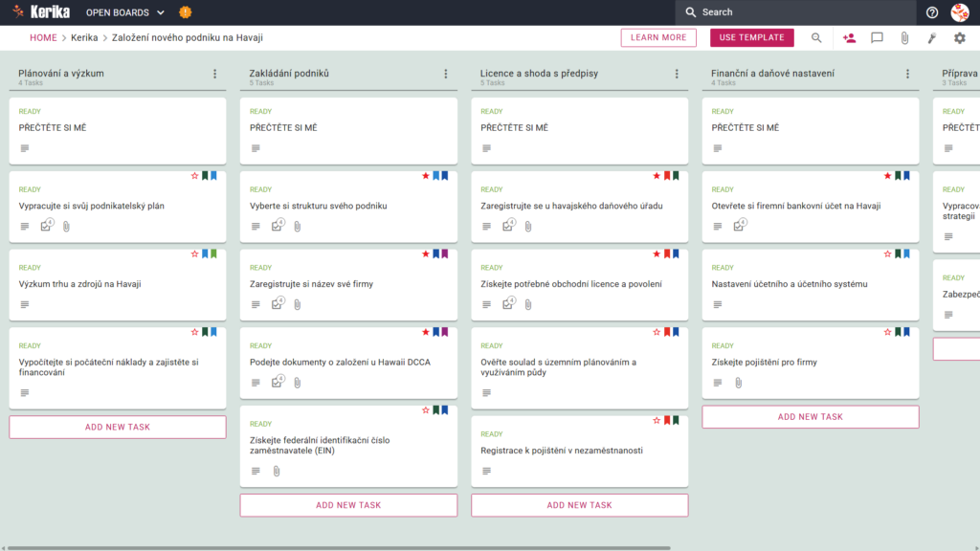The width and height of the screenshot is (980, 551).
Task: Open checklist icon on Zaregistrujte se u havajského daňového úřadu
Action: pos(509,225)
